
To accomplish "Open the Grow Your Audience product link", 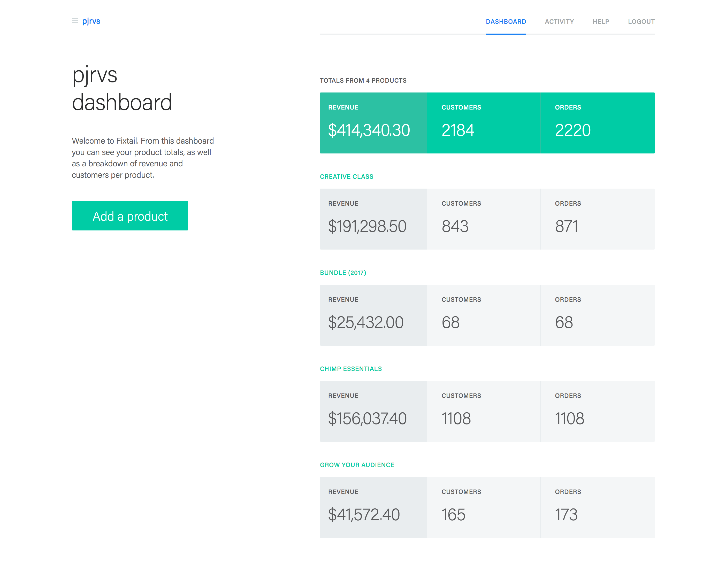I will pyautogui.click(x=357, y=465).
